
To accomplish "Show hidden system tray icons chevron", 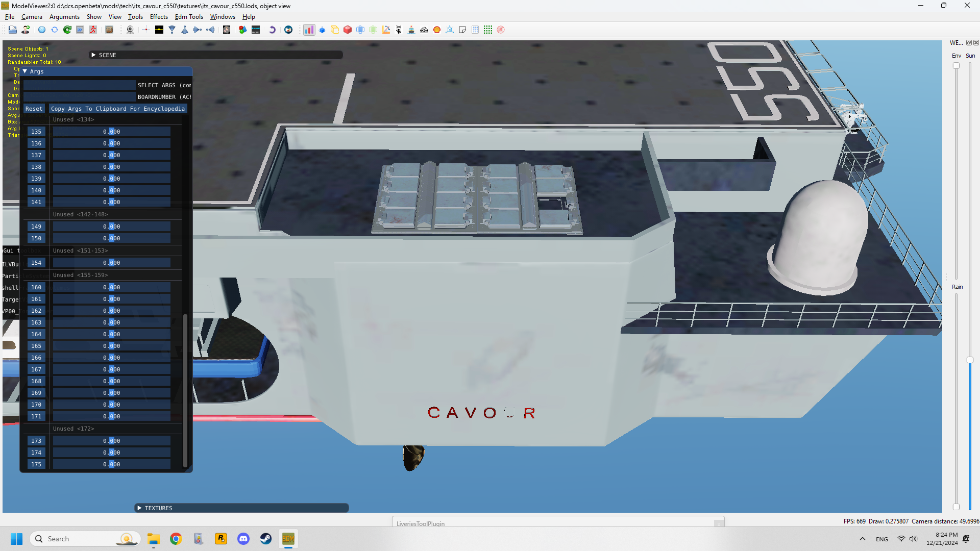I will click(x=863, y=539).
